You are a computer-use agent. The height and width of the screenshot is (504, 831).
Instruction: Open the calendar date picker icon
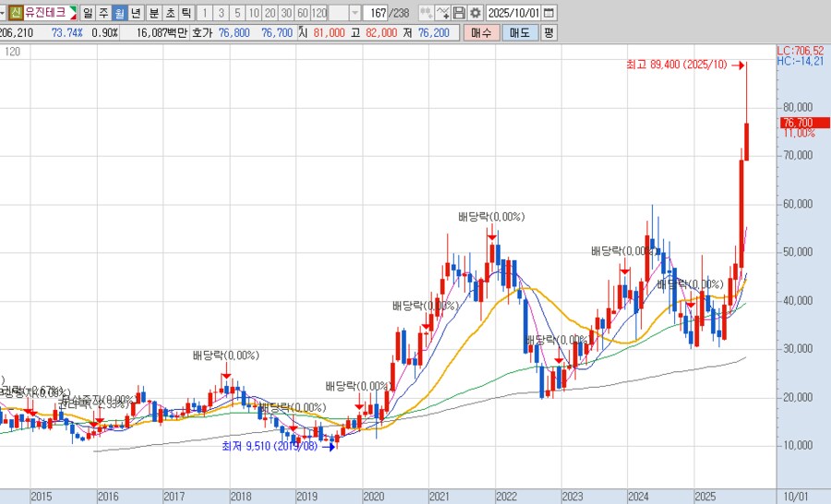pyautogui.click(x=549, y=13)
